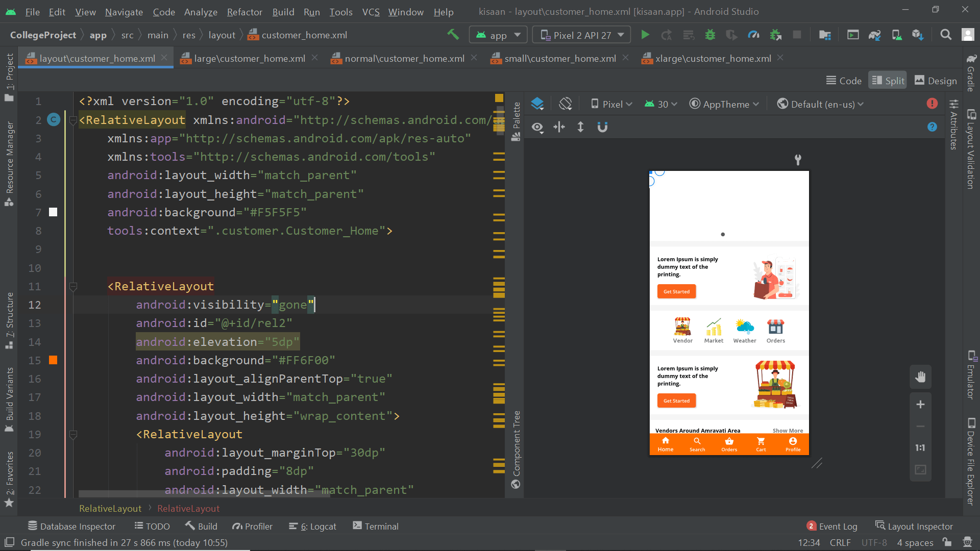
Task: Click the Debug app bug icon
Action: tap(710, 35)
